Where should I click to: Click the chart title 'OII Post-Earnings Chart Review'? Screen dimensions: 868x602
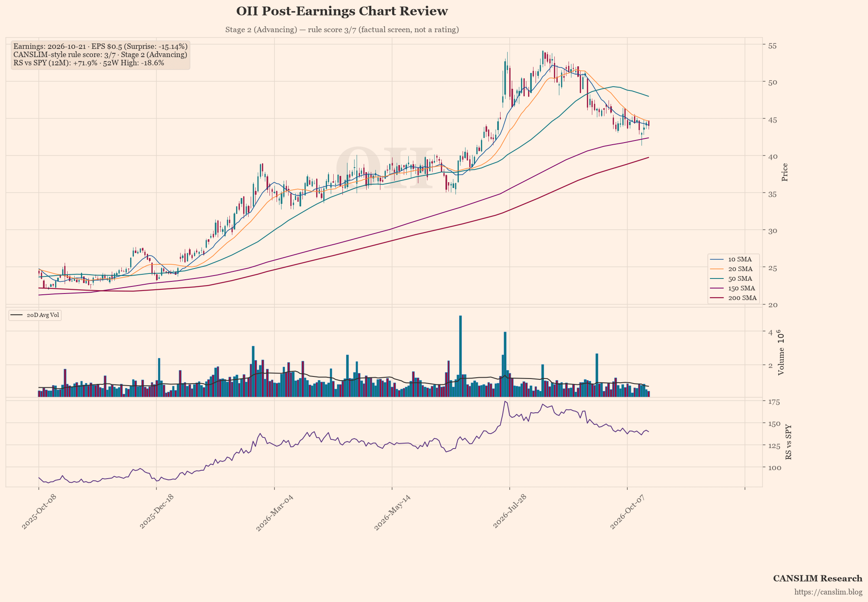pos(342,11)
